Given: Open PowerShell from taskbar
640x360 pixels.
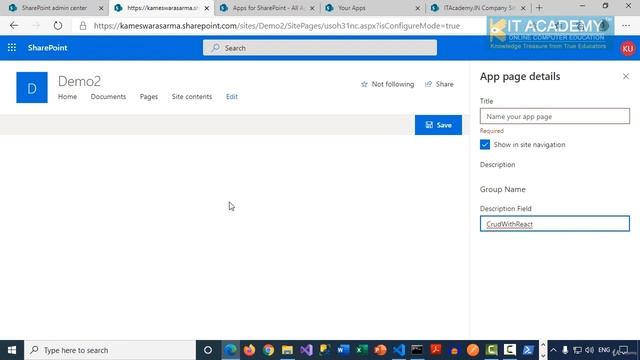Looking at the screenshot, I should pyautogui.click(x=529, y=350).
